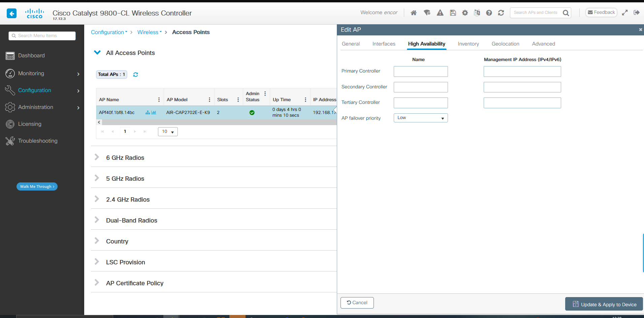Select the High Availability tab
The width and height of the screenshot is (644, 318).
pyautogui.click(x=426, y=44)
